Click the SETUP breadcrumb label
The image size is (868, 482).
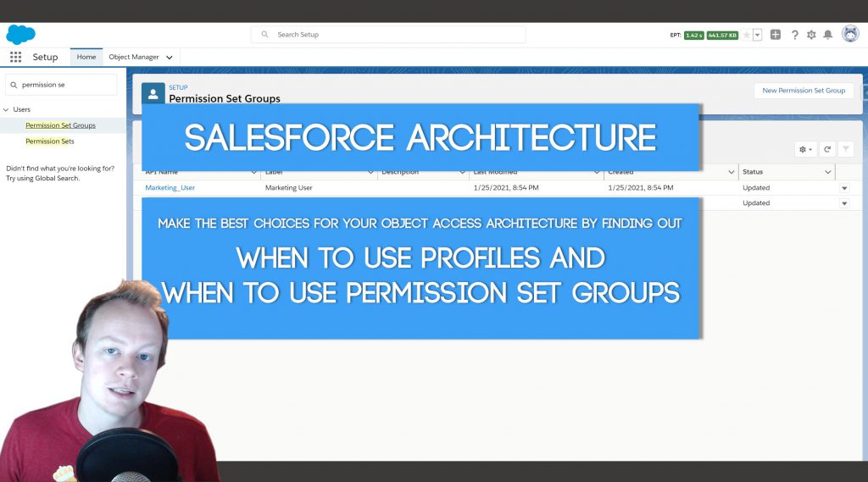[178, 87]
